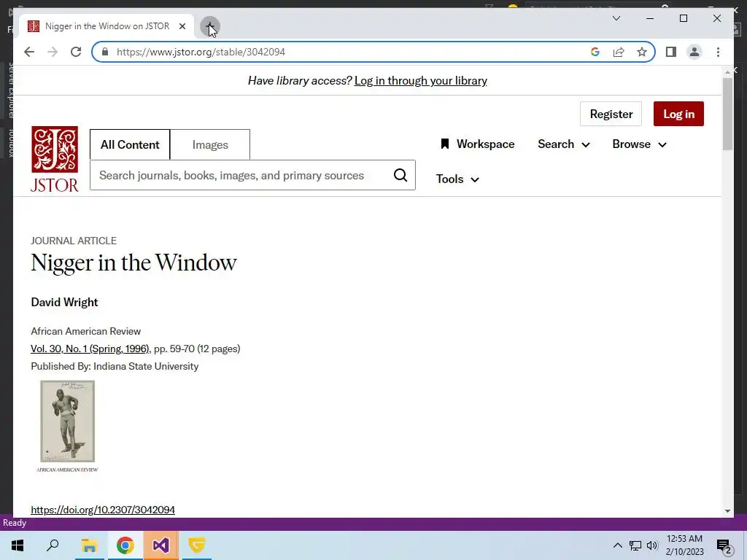Open the Chrome three-dot menu

pos(718,52)
